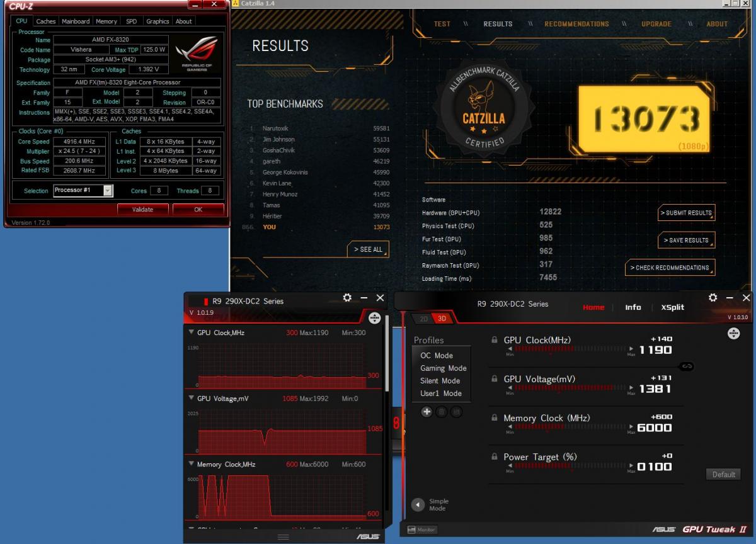The height and width of the screenshot is (544, 756).
Task: Click the Validate button in CPU-Z
Action: [142, 209]
